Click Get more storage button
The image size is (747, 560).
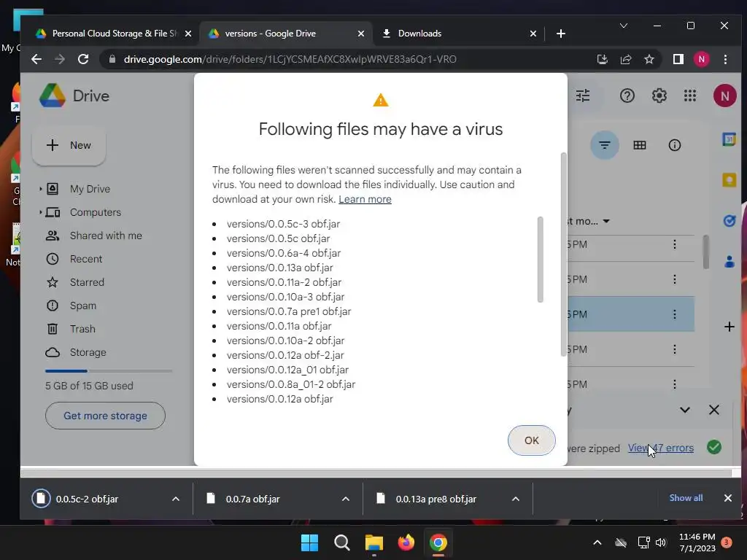pyautogui.click(x=105, y=416)
